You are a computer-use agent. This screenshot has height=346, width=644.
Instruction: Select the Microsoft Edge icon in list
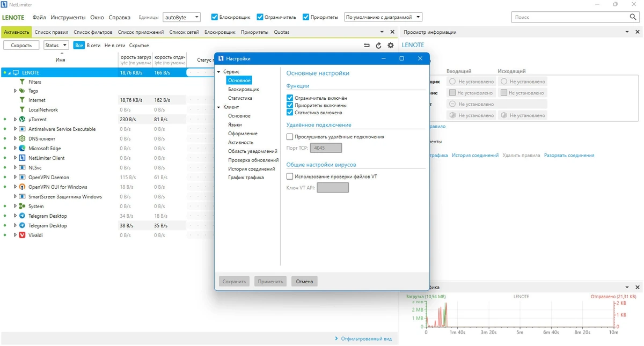(x=22, y=148)
